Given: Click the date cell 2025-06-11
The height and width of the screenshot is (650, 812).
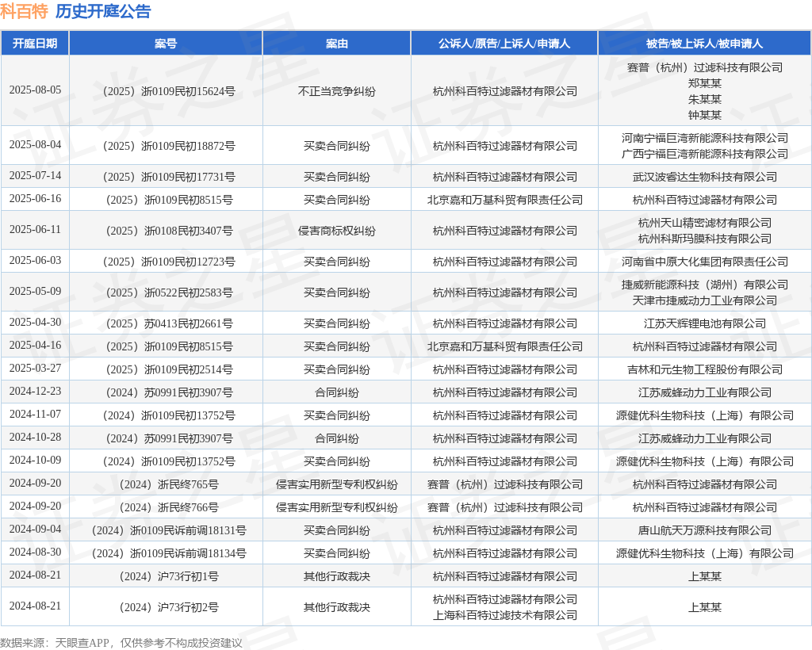Looking at the screenshot, I should click(35, 230).
